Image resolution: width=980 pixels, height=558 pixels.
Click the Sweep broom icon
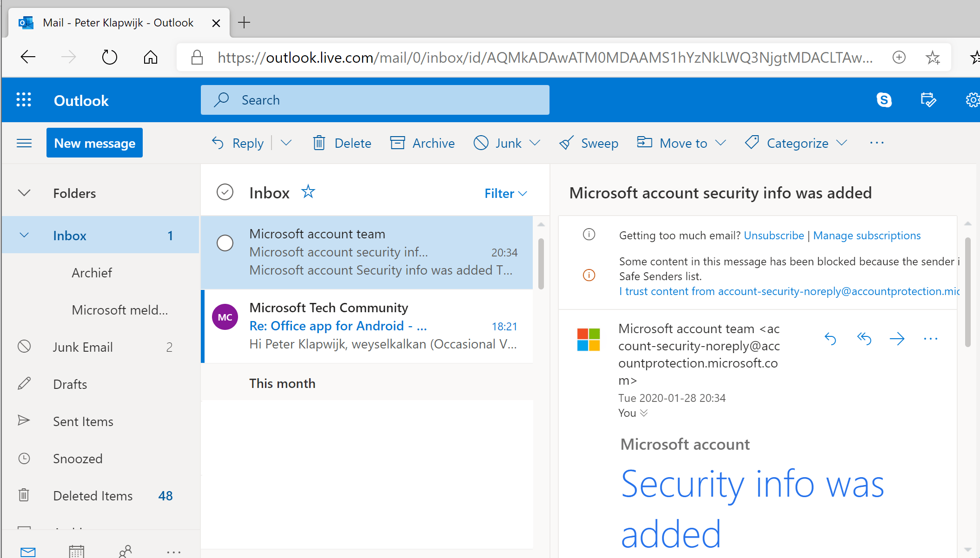566,143
